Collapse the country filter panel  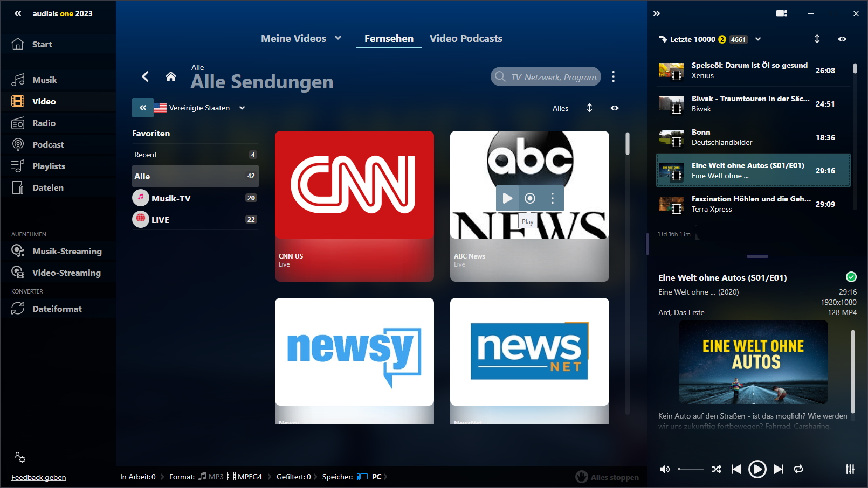(x=143, y=108)
